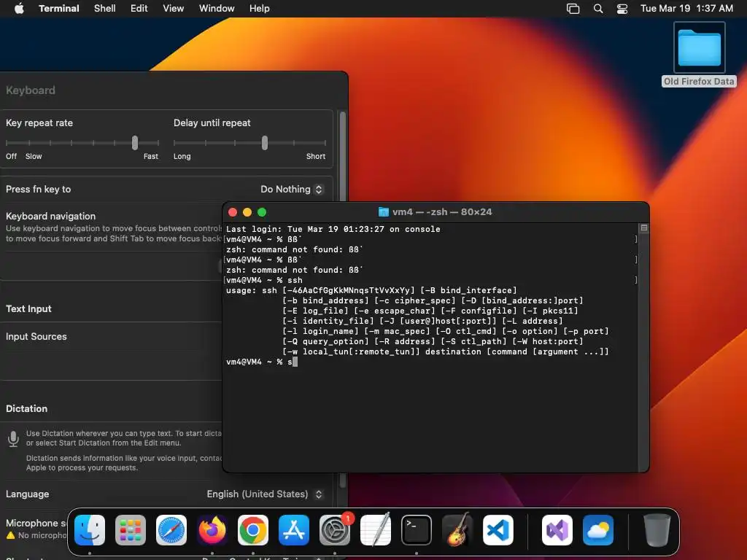
Task: Launch Safari from the Dock
Action: [171, 530]
